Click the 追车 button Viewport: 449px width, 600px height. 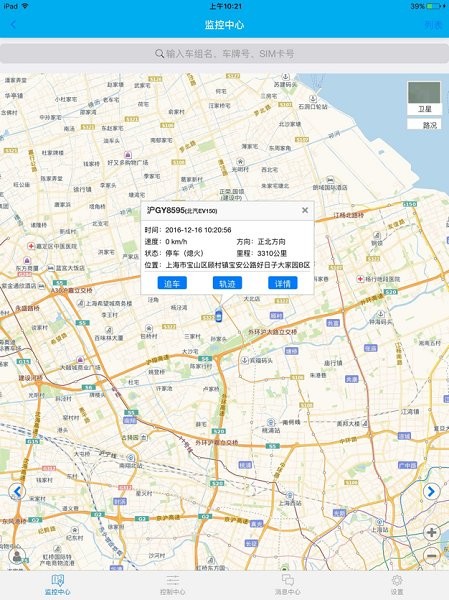point(172,283)
